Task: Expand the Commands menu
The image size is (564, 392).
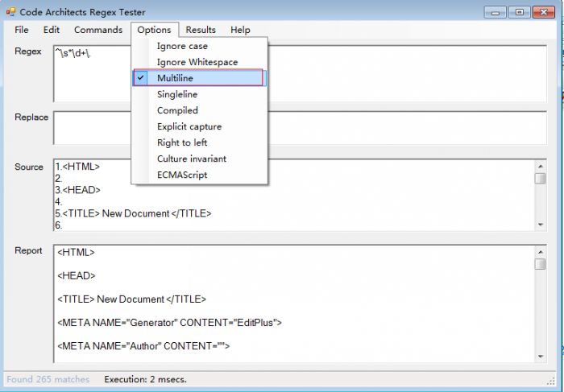Action: 98,30
